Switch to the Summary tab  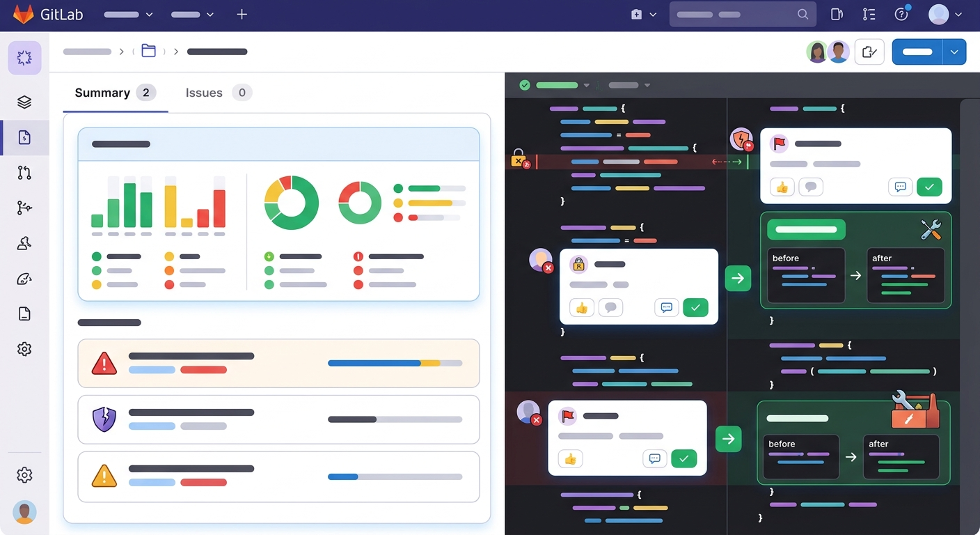click(x=115, y=93)
